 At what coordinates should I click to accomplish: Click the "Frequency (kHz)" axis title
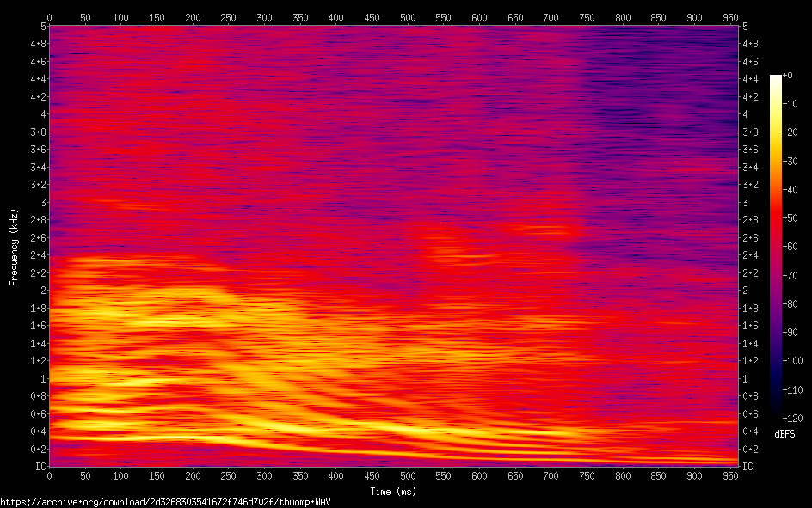tap(14, 247)
